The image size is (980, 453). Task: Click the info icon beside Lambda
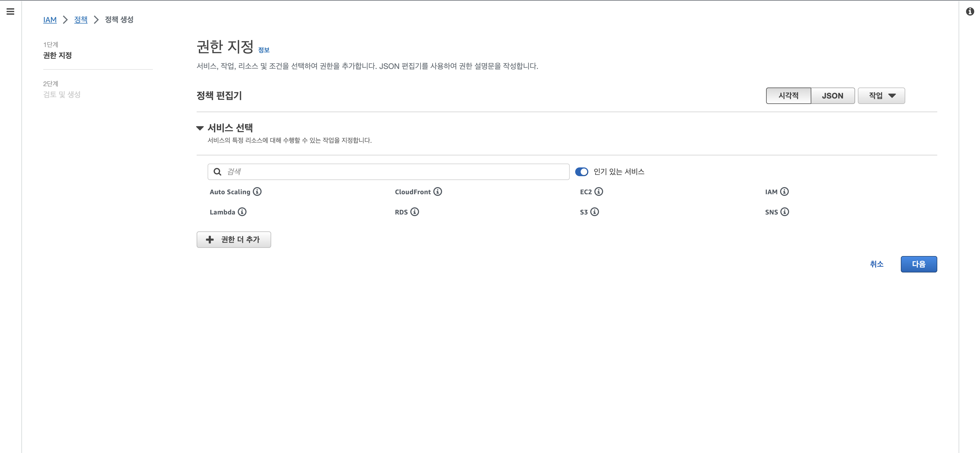pyautogui.click(x=242, y=212)
